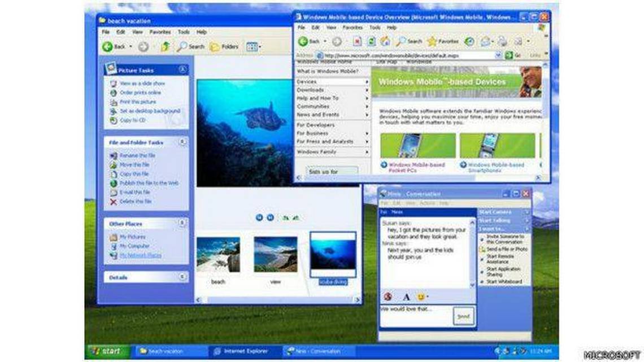This screenshot has width=644, height=362.
Task: Click Start Whiteboard in conversation sidebar
Action: (504, 282)
